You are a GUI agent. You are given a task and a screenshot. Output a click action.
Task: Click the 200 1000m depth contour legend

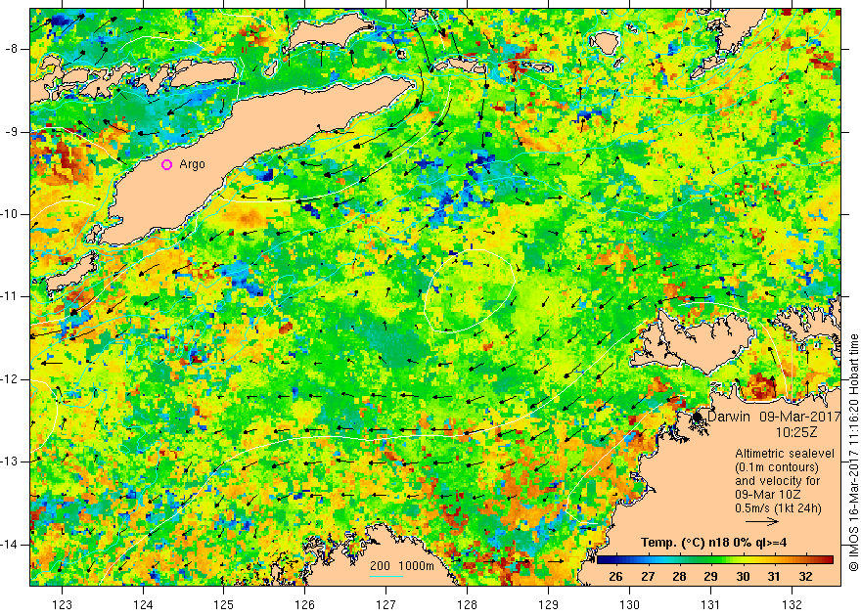coord(401,566)
